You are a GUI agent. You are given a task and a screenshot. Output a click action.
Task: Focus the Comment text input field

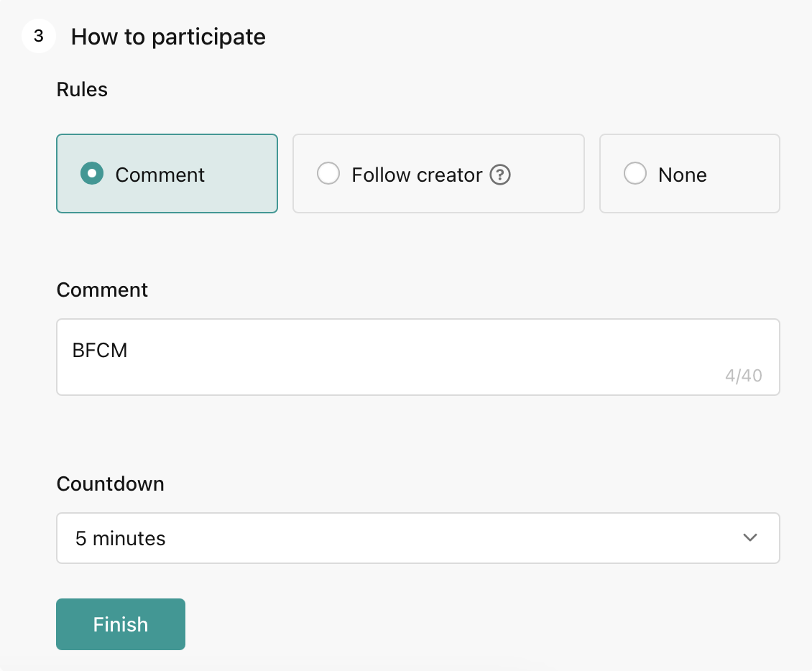tap(417, 366)
